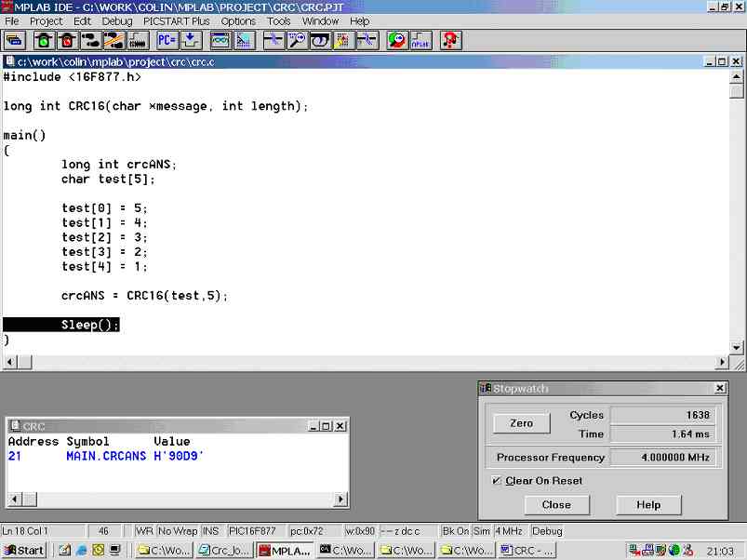
Task: Open the Options menu
Action: (x=238, y=20)
